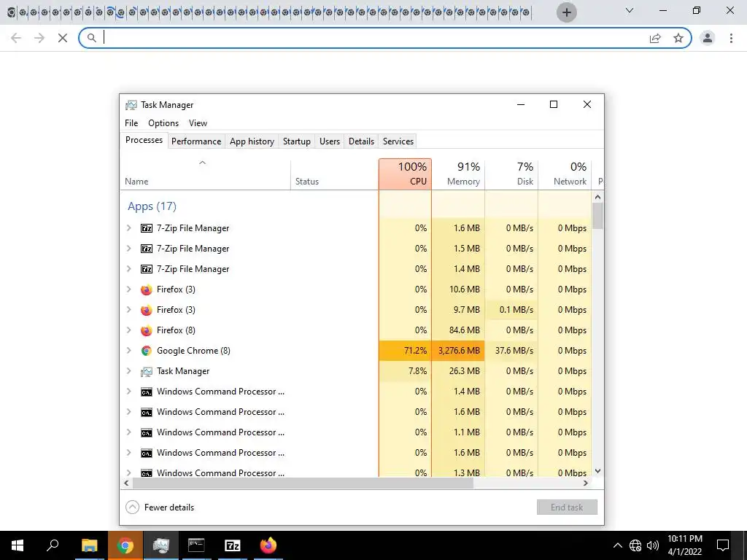Switch to the Services tab

point(398,141)
